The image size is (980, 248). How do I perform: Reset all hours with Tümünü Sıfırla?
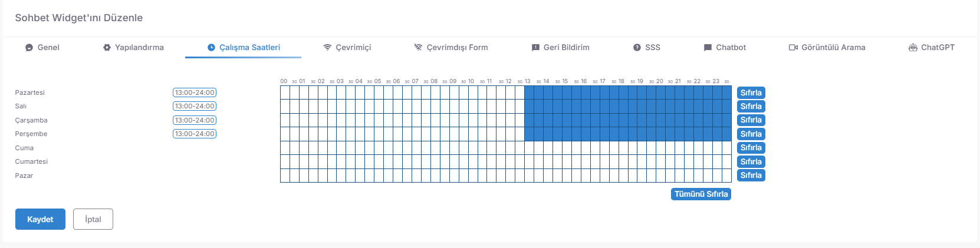[701, 194]
